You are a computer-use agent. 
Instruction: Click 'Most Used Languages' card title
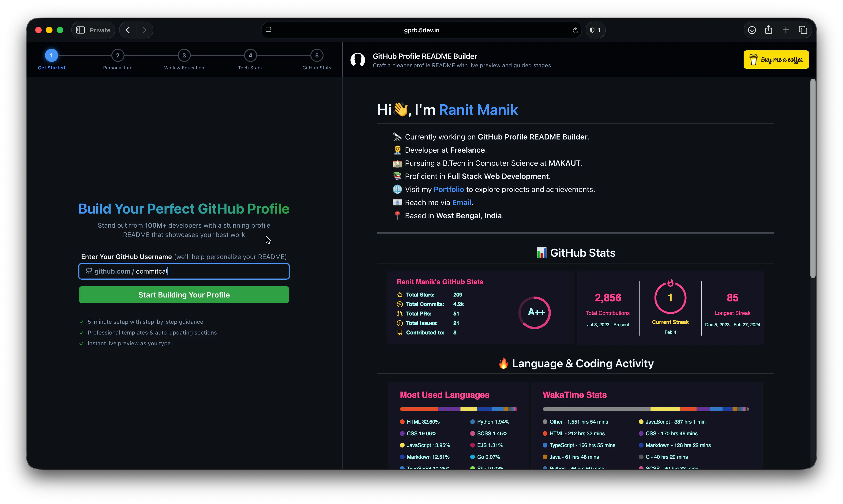(x=444, y=395)
